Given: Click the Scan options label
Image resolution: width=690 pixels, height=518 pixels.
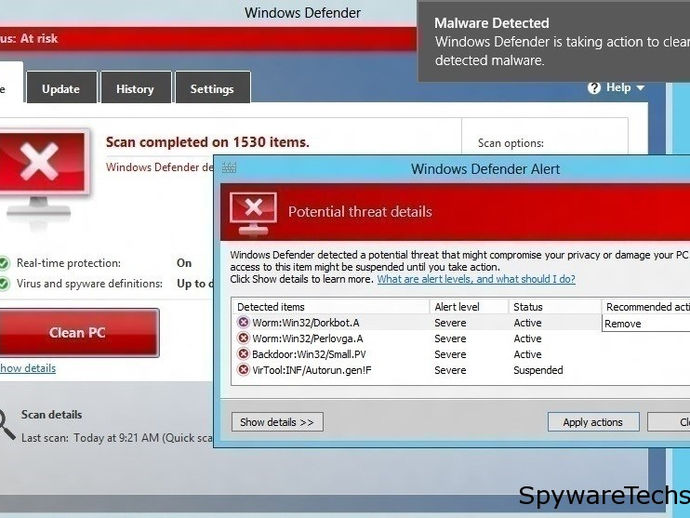Looking at the screenshot, I should point(511,143).
